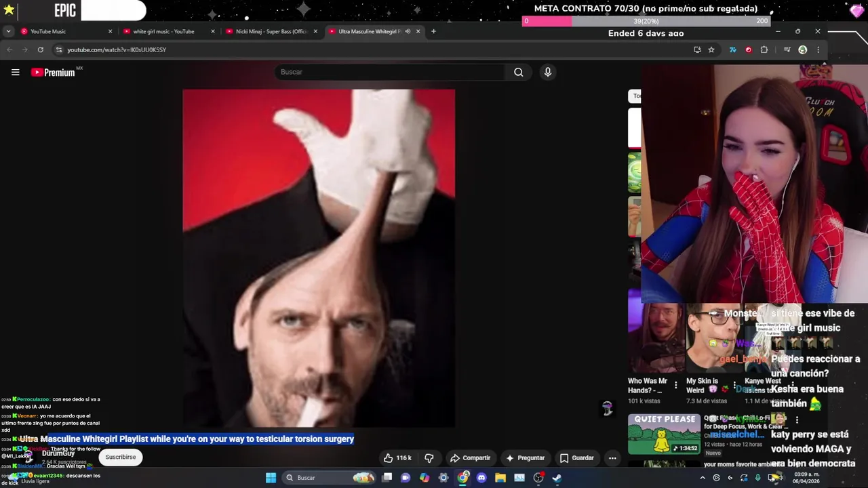Close the Nicki Minaj - Super Bass tab
The width and height of the screenshot is (868, 488).
pos(315,31)
